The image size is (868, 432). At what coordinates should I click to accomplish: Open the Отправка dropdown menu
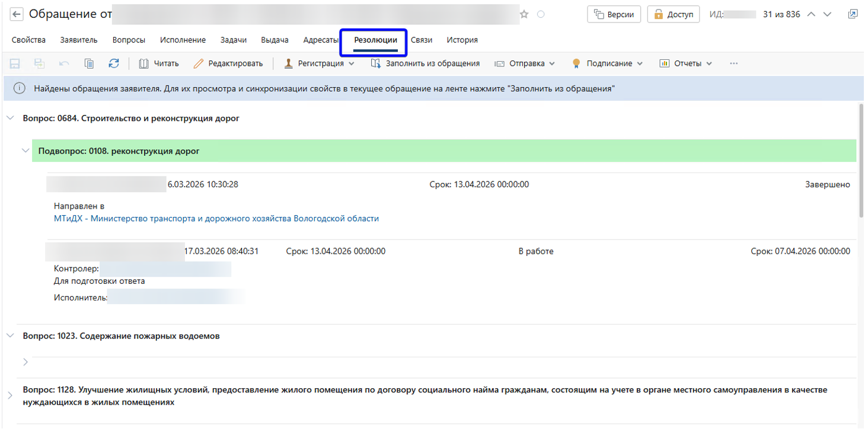524,63
